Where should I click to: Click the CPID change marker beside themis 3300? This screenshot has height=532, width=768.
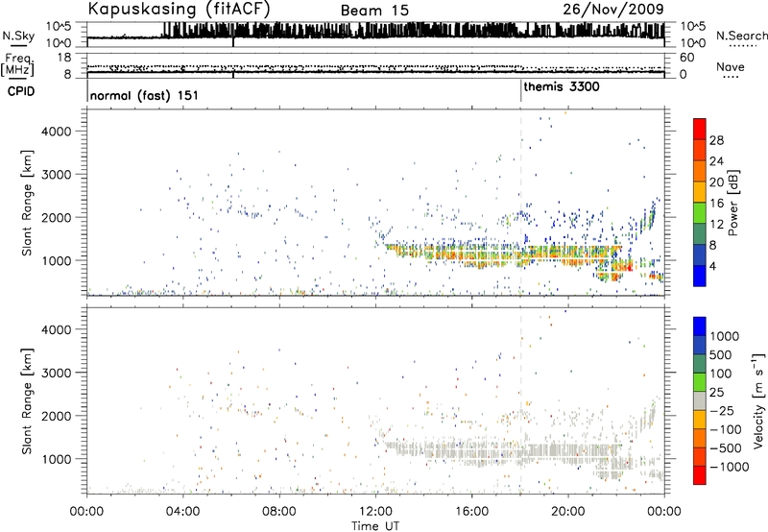[520, 91]
